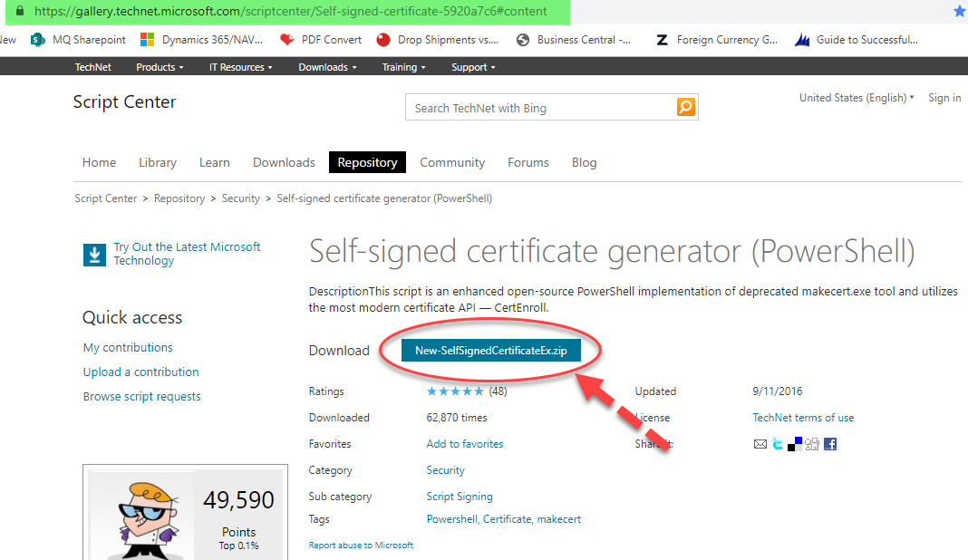Open Business Central bookmark
Viewport: 968px width, 560px height.
click(x=574, y=40)
